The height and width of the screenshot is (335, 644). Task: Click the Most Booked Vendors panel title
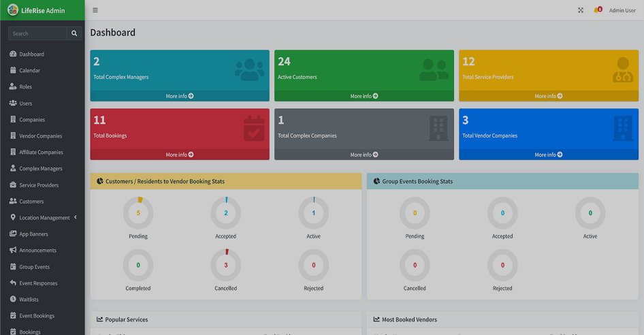click(x=409, y=319)
